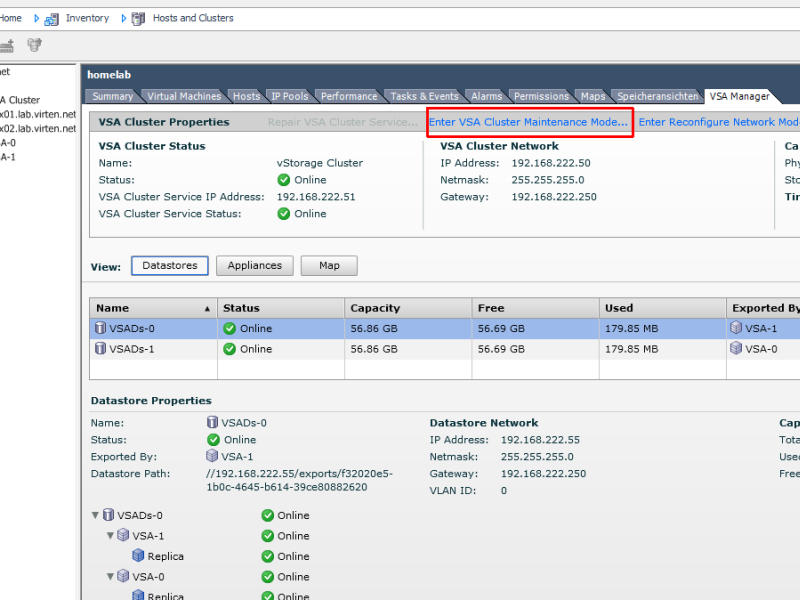Viewport: 800px width, 600px height.
Task: Click the Inventory icon in breadcrumb
Action: click(x=51, y=19)
